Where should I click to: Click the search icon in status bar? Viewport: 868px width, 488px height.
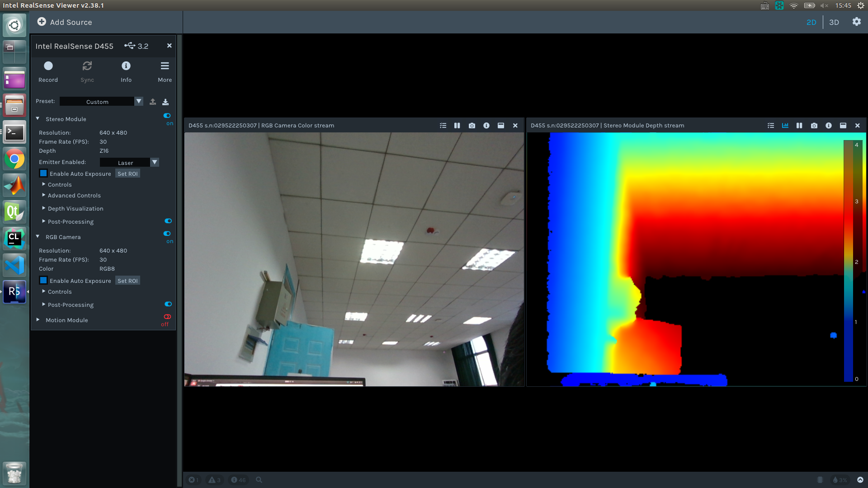(x=259, y=480)
